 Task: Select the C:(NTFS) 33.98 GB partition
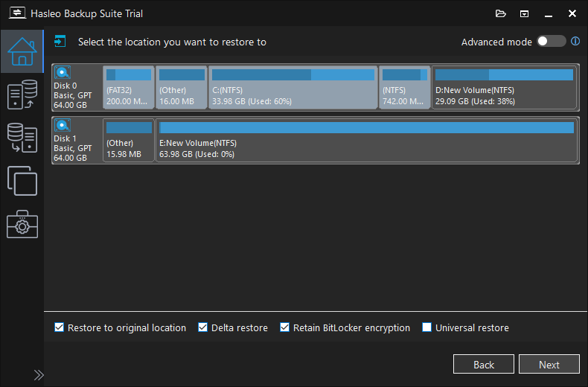[x=293, y=87]
